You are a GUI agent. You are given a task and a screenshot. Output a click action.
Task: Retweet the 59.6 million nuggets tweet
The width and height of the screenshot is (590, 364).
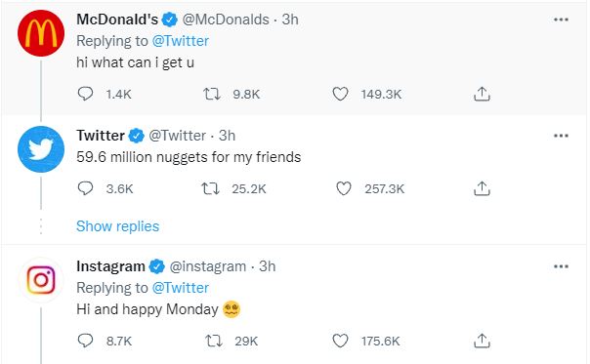coord(210,188)
